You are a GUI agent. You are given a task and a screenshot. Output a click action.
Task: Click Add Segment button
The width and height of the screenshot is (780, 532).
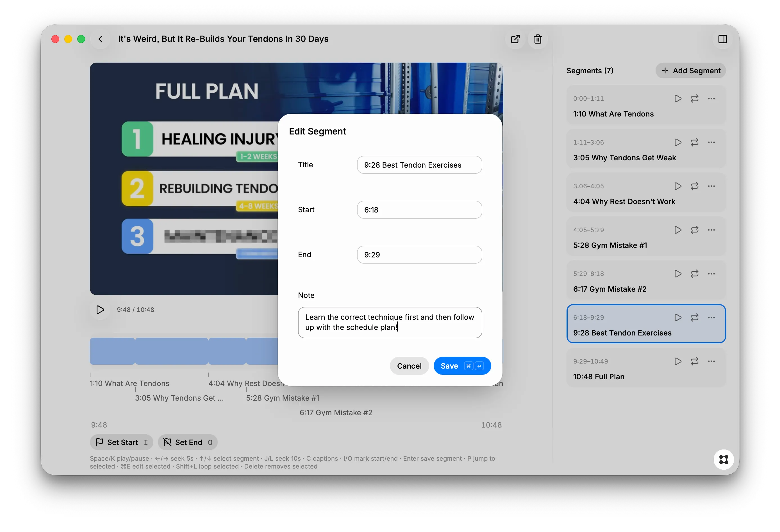click(691, 70)
